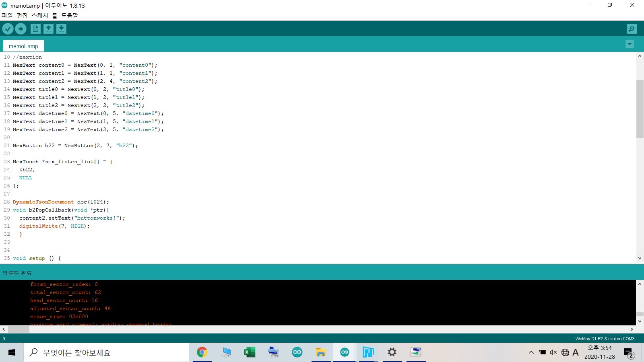The image size is (644, 362).
Task: Open the 편집 menu
Action: [x=22, y=15]
